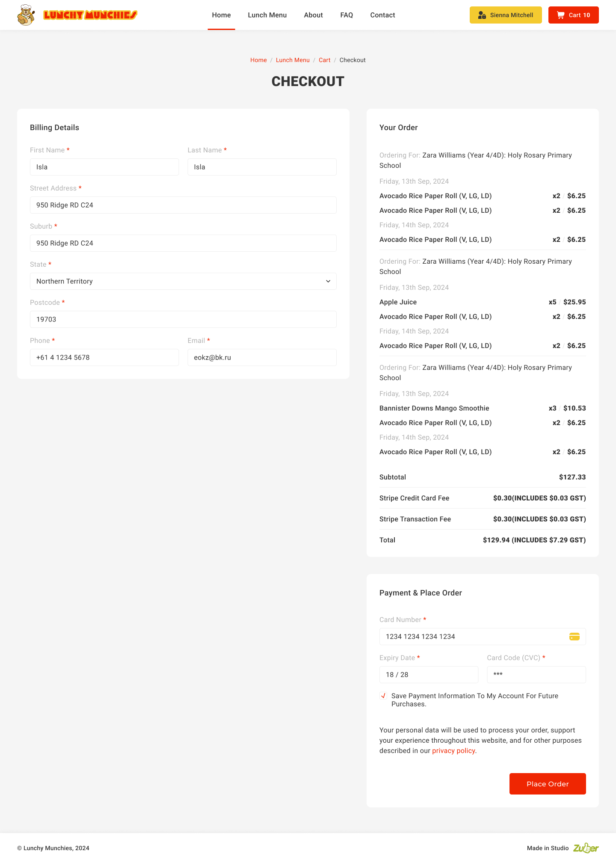Open the About page from navigation

point(313,15)
